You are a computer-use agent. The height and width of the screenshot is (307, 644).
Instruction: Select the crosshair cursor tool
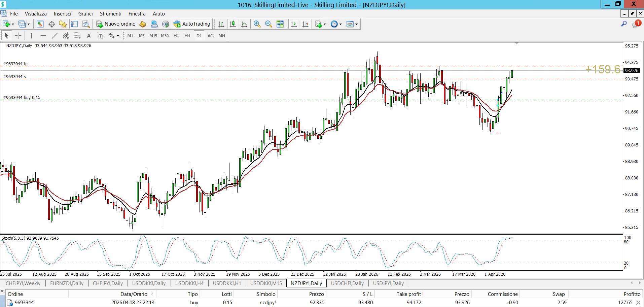coord(18,36)
